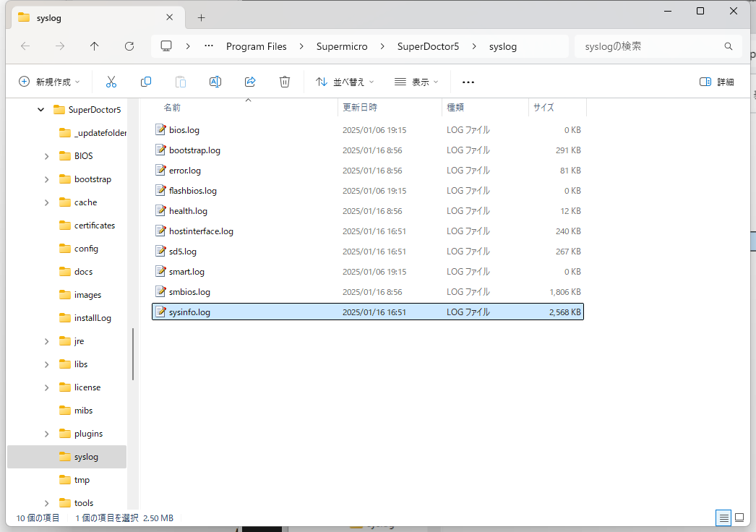Click the Rename icon in toolbar

click(215, 82)
